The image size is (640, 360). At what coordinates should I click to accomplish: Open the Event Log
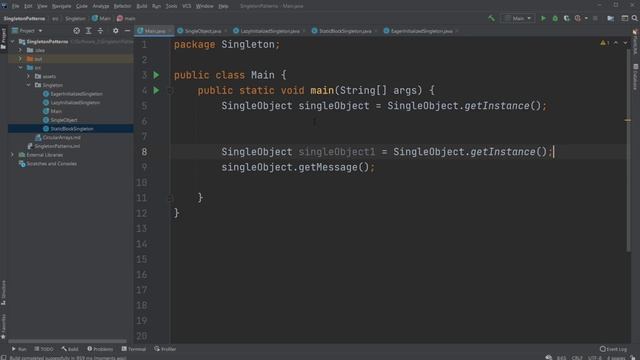coord(613,349)
